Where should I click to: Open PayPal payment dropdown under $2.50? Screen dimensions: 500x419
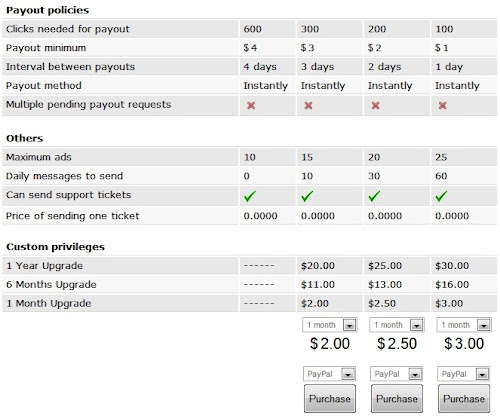(396, 374)
